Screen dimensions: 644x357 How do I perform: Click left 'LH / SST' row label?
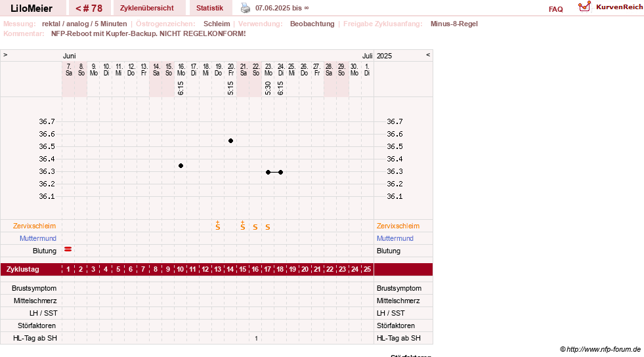pos(43,313)
